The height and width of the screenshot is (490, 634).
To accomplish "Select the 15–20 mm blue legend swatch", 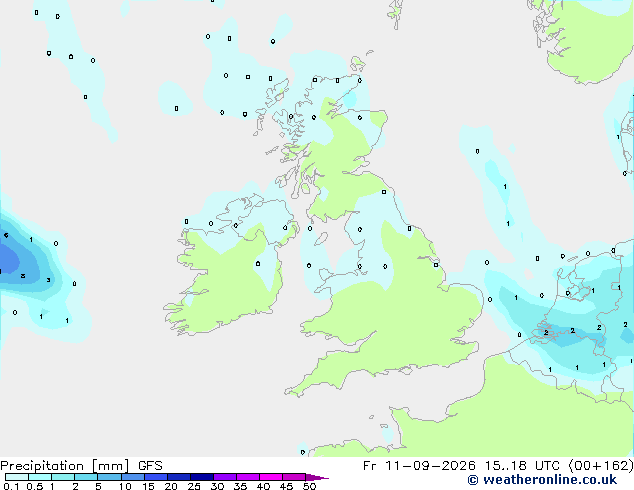I will [x=156, y=477].
